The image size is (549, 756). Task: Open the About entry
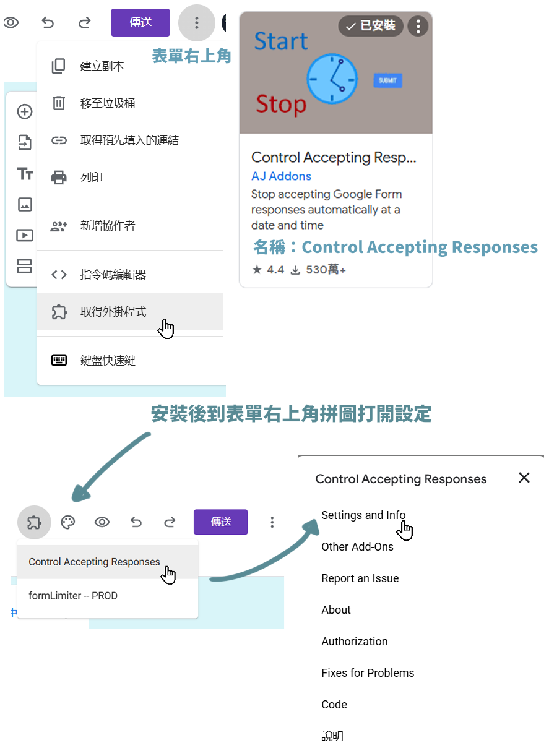pyautogui.click(x=336, y=610)
